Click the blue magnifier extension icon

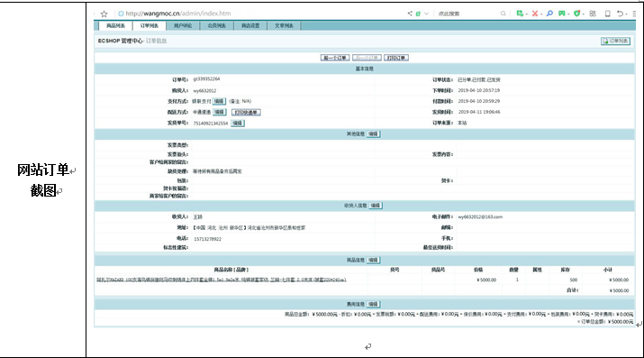(x=549, y=14)
